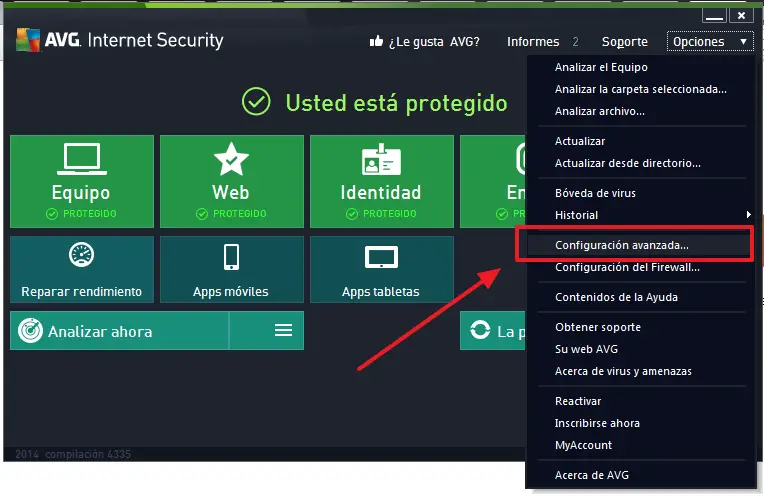This screenshot has width=764, height=500.
Task: Click the AVG logo icon
Action: (28, 40)
